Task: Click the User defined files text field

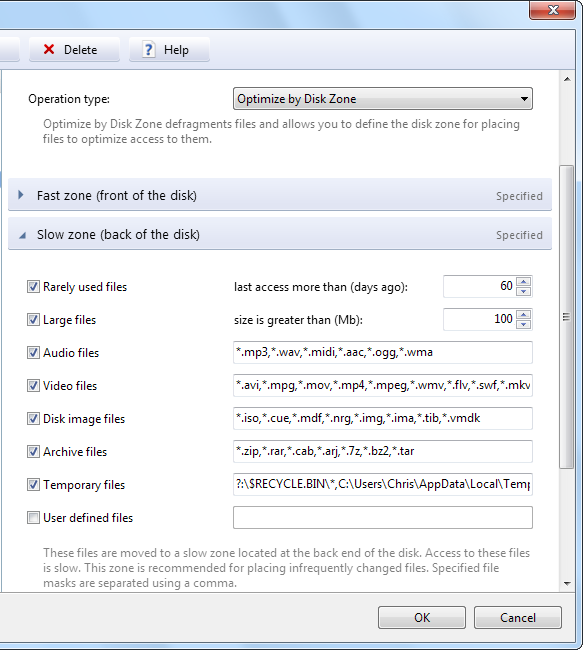Action: tap(383, 517)
